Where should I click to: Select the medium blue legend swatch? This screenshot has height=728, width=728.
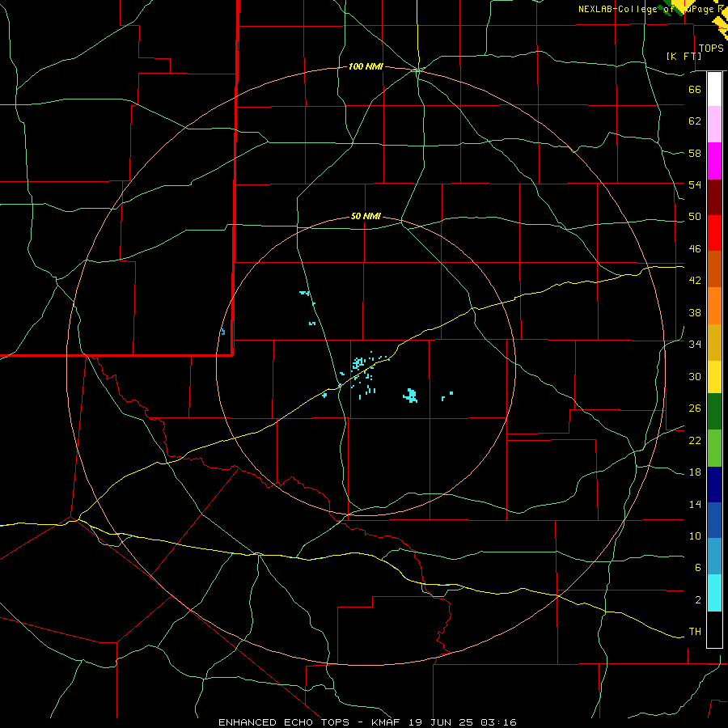pyautogui.click(x=714, y=520)
